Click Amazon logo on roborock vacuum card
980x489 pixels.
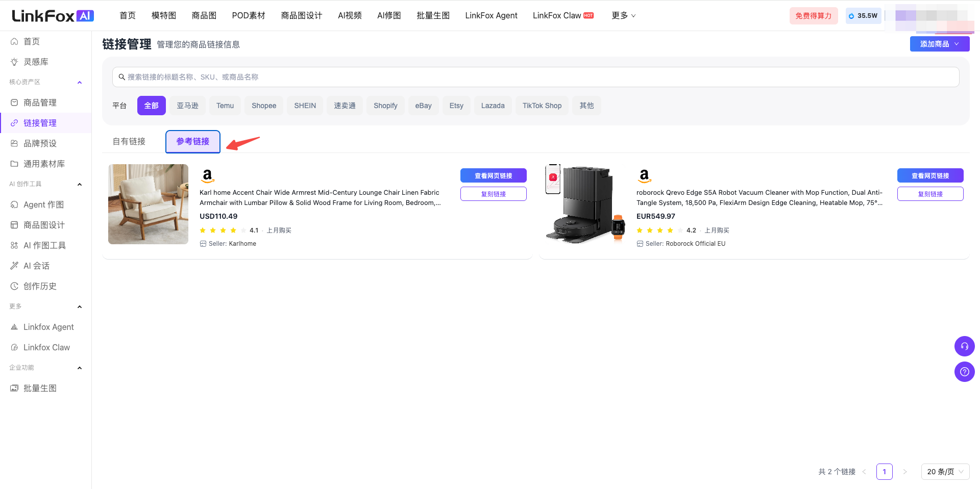644,176
